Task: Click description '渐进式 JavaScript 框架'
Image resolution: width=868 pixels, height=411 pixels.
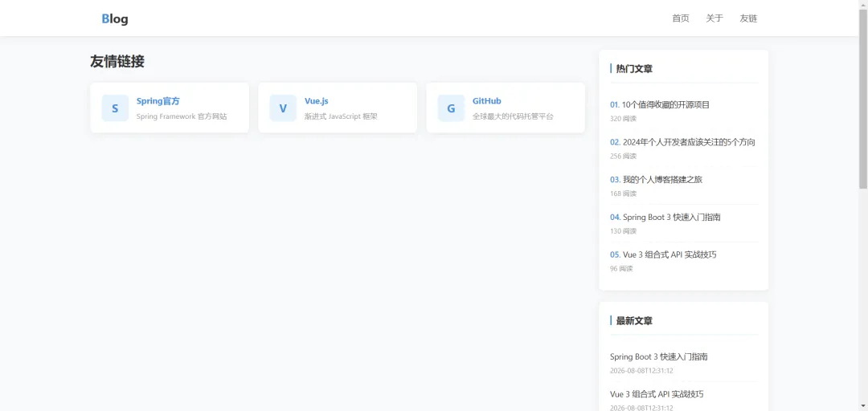Action: 341,116
